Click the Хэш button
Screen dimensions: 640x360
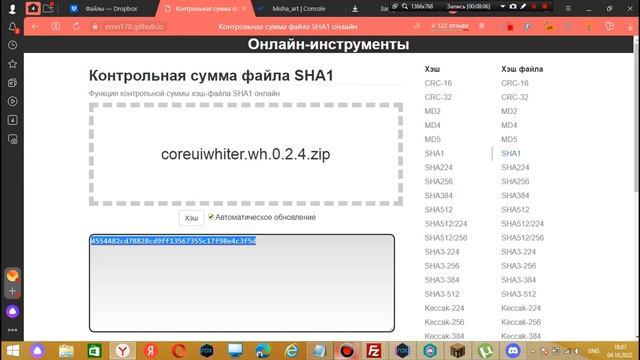click(191, 218)
